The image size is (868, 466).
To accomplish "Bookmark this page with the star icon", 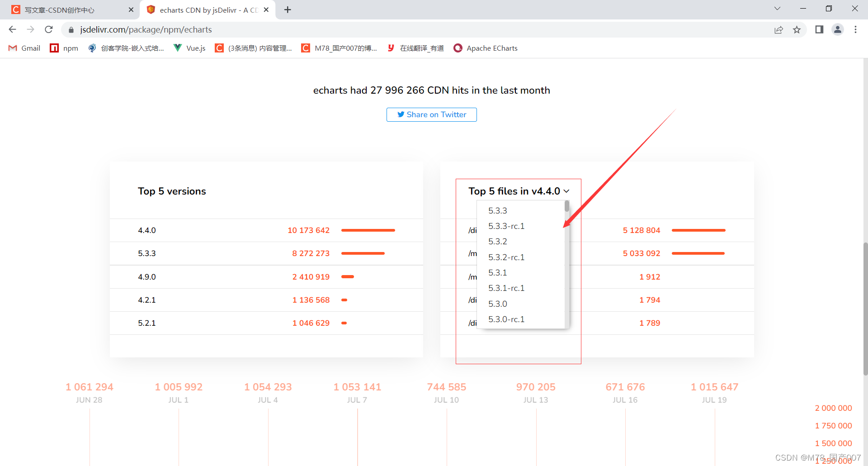I will coord(797,30).
